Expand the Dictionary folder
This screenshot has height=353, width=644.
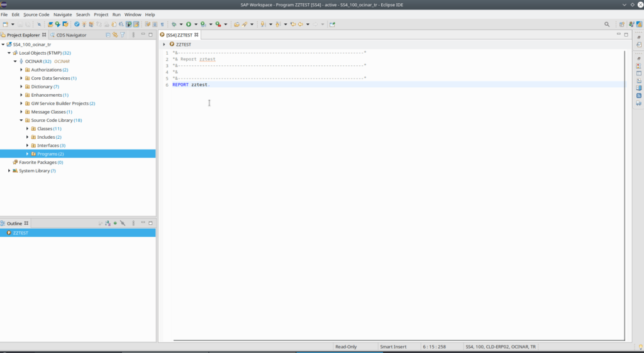click(x=21, y=87)
